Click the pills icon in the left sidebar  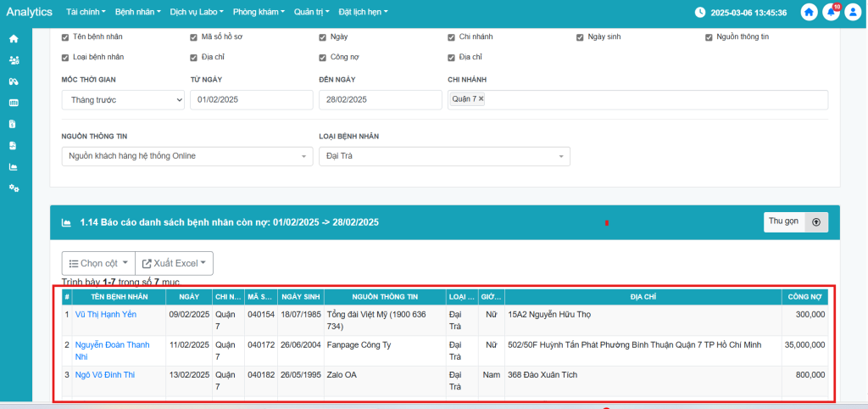point(13,81)
